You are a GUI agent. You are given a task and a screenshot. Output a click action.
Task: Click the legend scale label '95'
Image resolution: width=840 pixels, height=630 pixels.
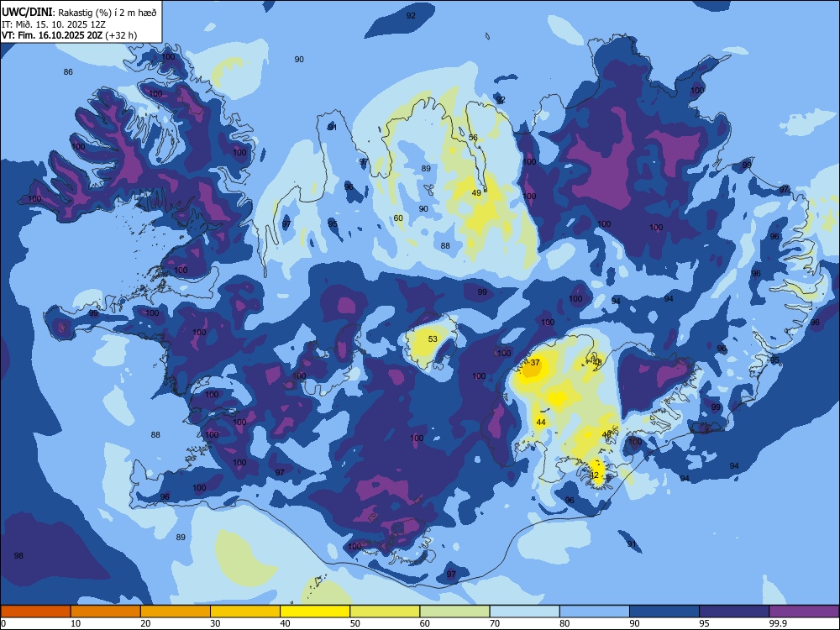tap(704, 623)
